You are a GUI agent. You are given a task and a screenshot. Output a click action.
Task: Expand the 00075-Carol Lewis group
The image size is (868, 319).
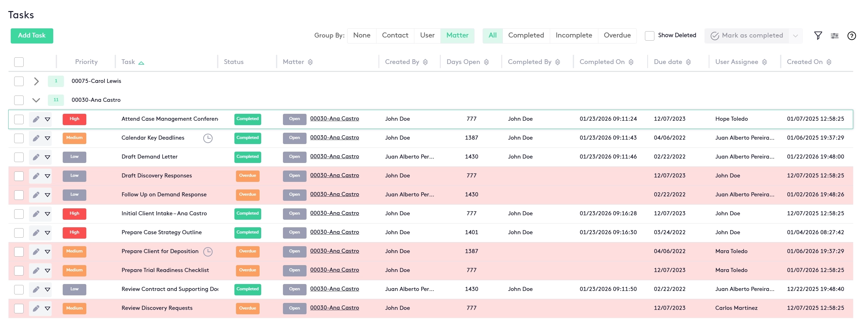[x=37, y=81]
